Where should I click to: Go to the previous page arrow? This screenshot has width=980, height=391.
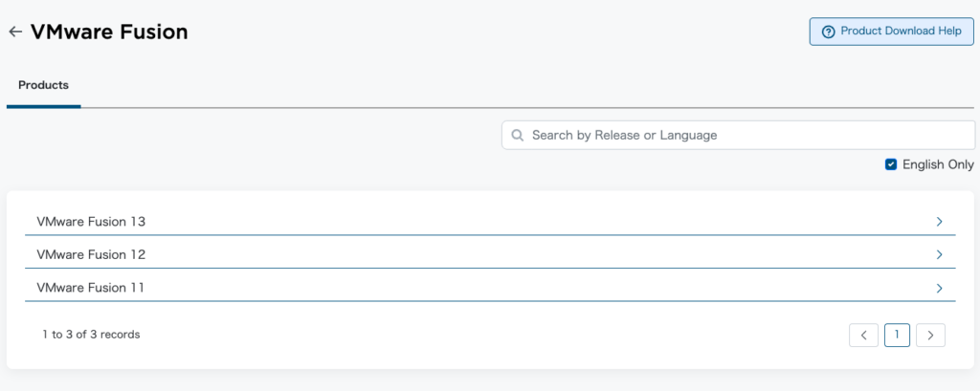tap(863, 335)
